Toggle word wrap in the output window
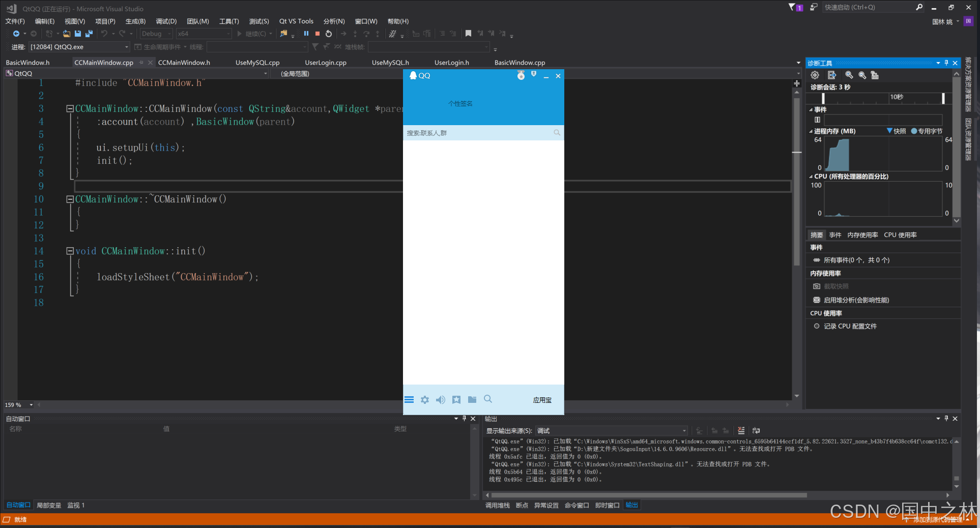Image resolution: width=980 pixels, height=528 pixels. [x=756, y=430]
